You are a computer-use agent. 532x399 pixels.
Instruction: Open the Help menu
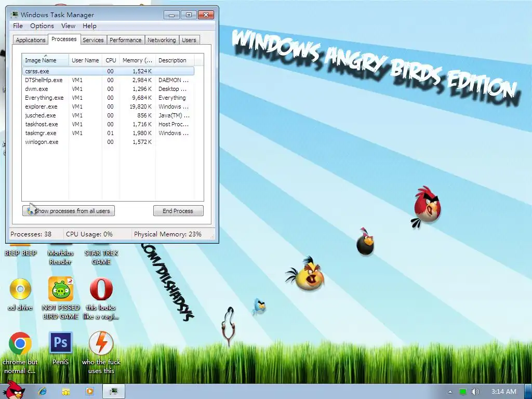click(x=89, y=26)
